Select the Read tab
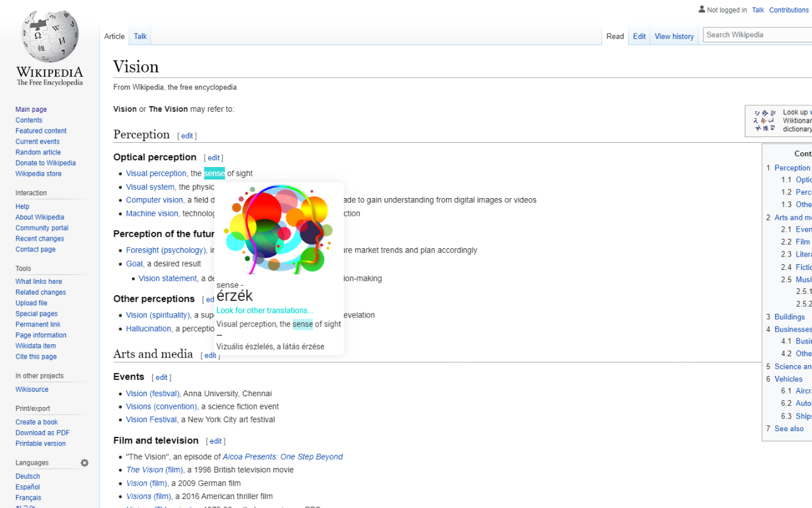812x508 pixels. tap(615, 36)
